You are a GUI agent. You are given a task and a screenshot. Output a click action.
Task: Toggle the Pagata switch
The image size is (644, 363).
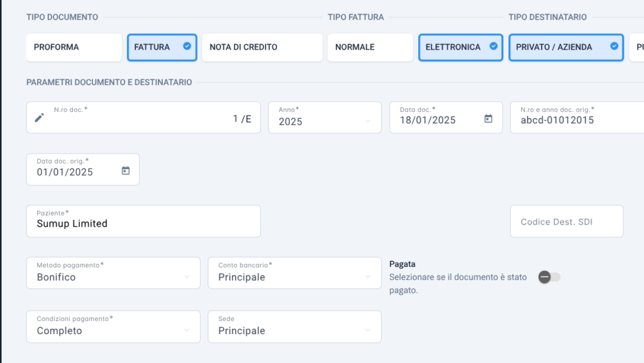pyautogui.click(x=549, y=277)
